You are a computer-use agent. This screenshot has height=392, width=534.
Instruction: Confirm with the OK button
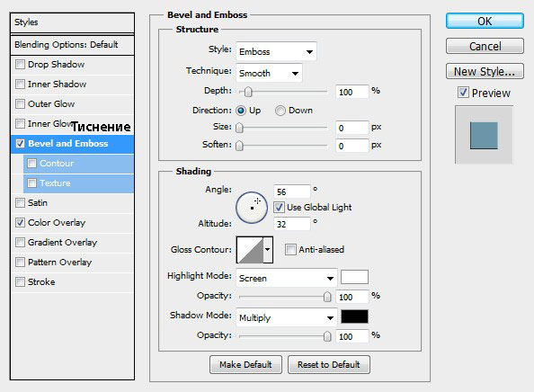click(x=485, y=21)
